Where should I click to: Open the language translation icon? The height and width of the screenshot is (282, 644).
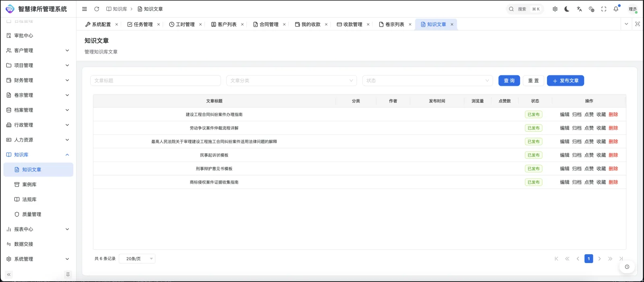coord(579,9)
